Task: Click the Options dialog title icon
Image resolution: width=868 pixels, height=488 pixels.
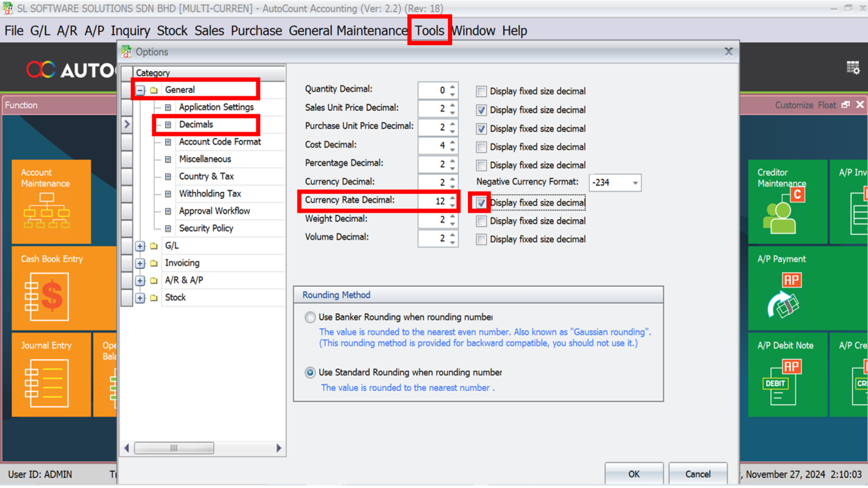Action: (x=127, y=51)
